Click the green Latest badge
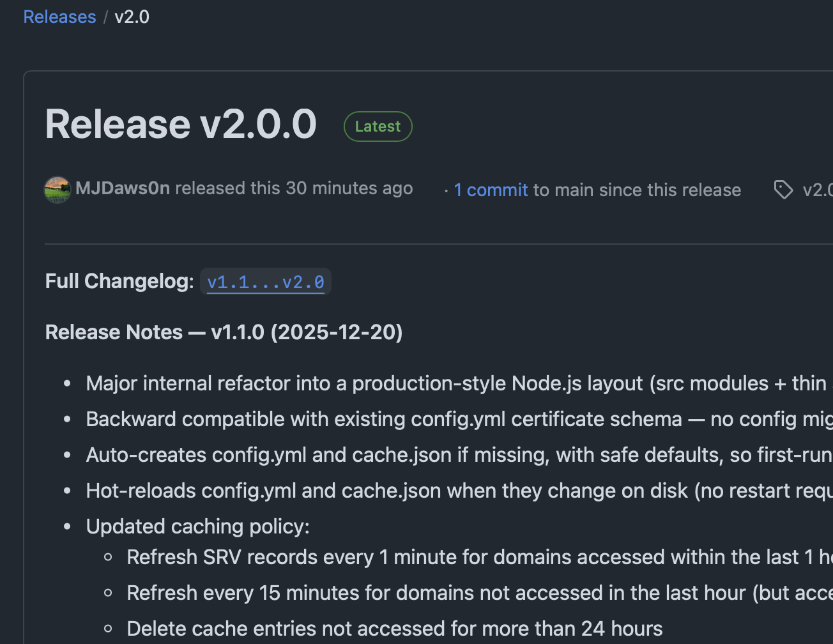Viewport: 833px width, 644px height. pos(378,126)
